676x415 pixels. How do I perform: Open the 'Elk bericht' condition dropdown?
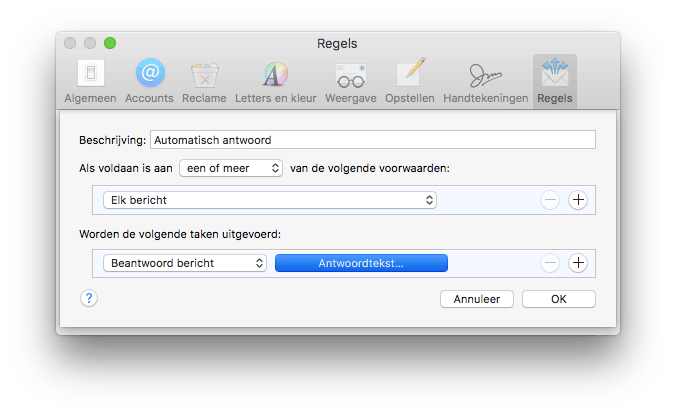pos(270,200)
